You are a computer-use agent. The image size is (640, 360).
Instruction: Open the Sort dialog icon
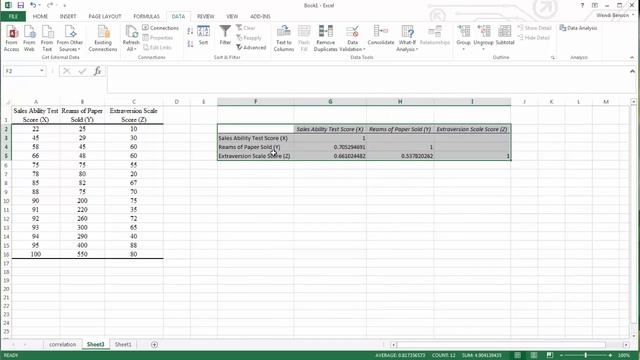point(203,36)
